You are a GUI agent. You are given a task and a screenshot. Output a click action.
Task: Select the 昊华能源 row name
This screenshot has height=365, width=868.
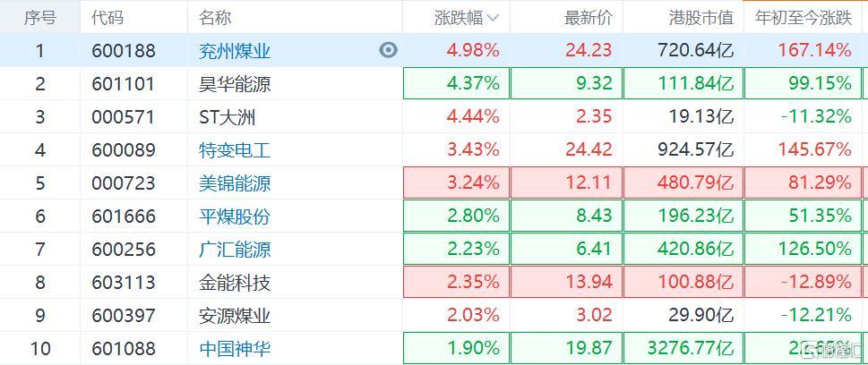[x=235, y=84]
